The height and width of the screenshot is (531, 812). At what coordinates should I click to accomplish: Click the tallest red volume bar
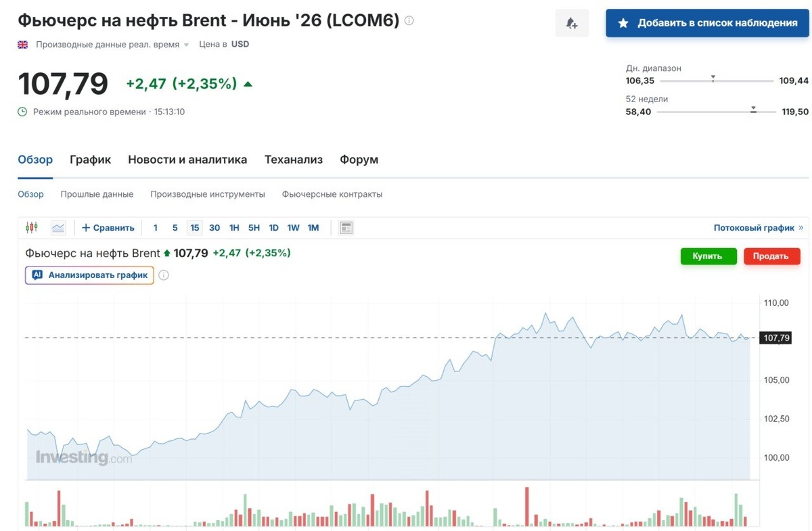pos(526,506)
